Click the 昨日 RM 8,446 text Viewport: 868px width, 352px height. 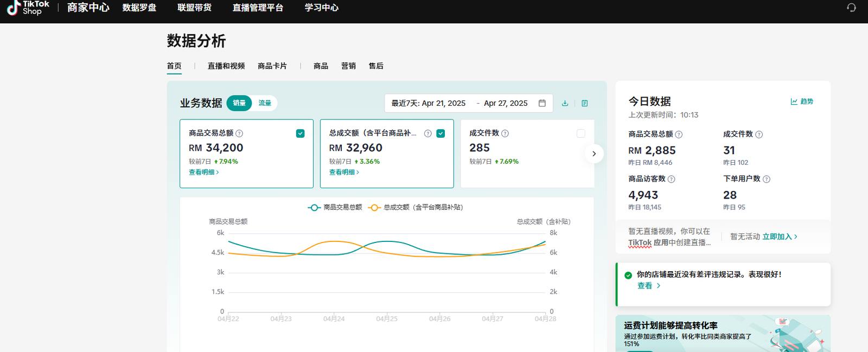coord(650,163)
